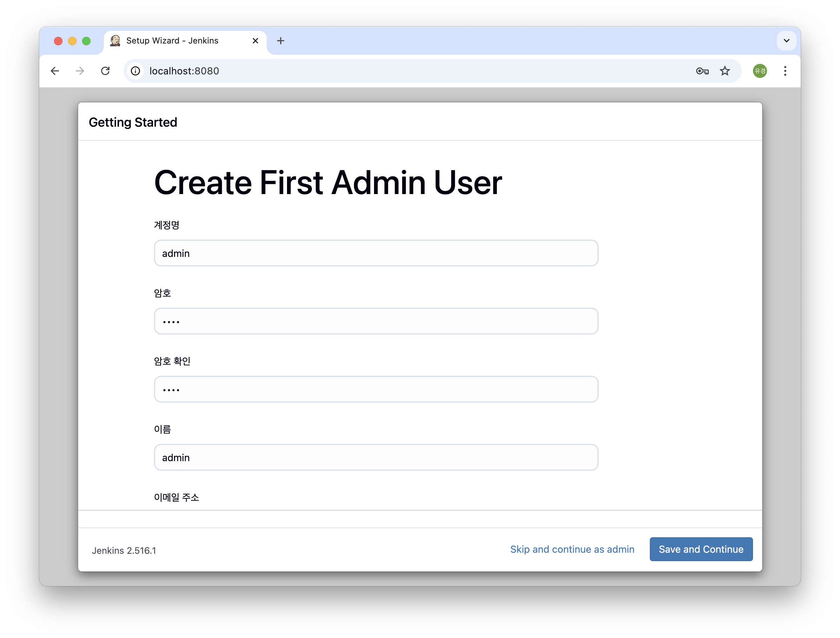
Task: Open the green profile avatar
Action: tap(760, 71)
